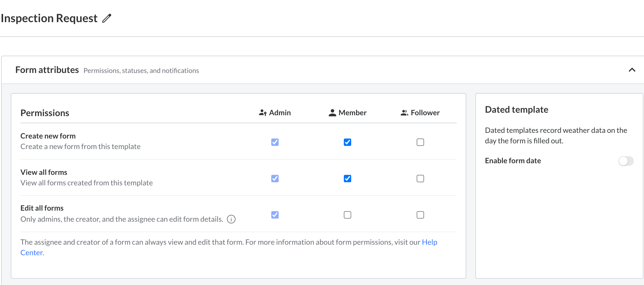Click Admin checkbox for Edit all forms
Image resolution: width=644 pixels, height=285 pixels.
(x=275, y=215)
